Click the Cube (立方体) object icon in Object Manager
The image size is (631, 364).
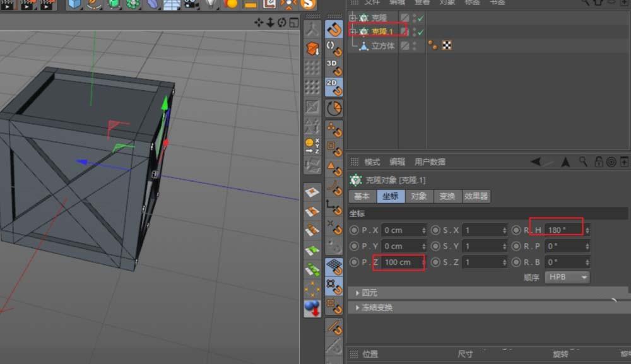point(364,45)
